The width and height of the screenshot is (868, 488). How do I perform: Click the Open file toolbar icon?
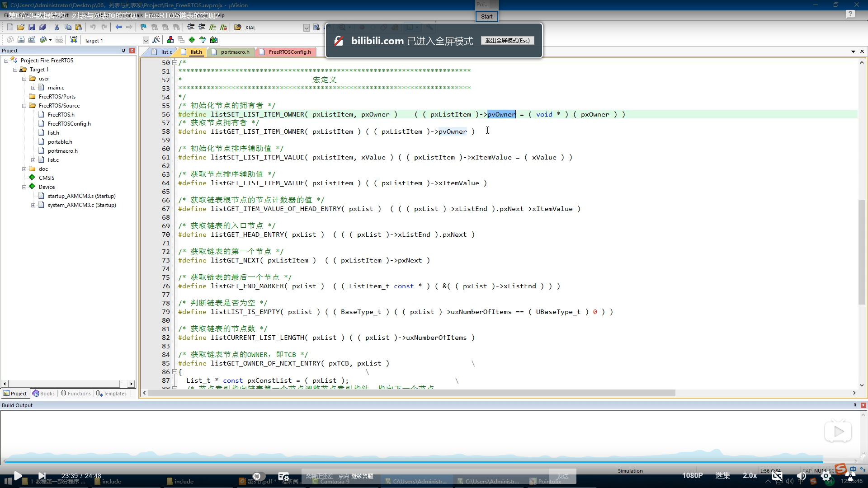[x=21, y=27]
